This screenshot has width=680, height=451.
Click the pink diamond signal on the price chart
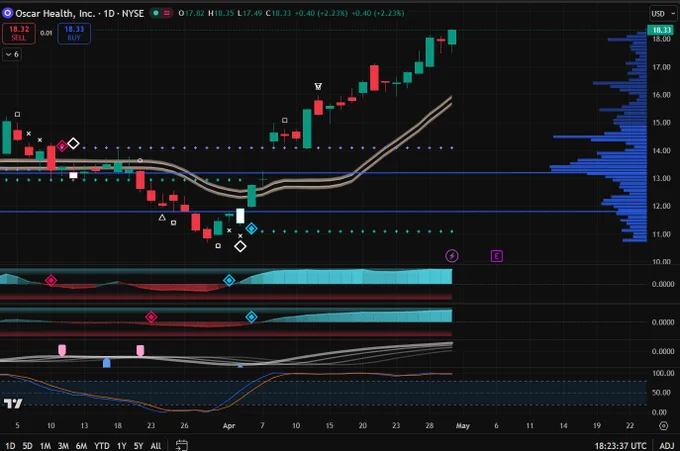[x=62, y=146]
